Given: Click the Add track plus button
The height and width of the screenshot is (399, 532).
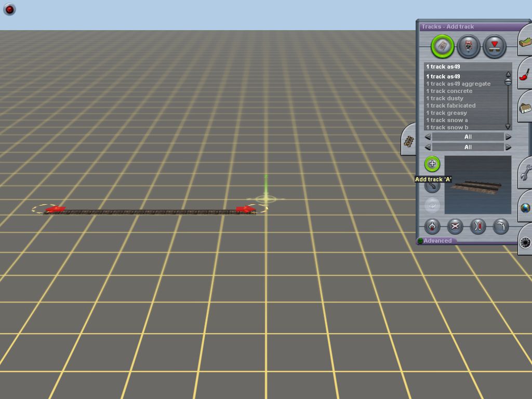Looking at the screenshot, I should [x=432, y=164].
